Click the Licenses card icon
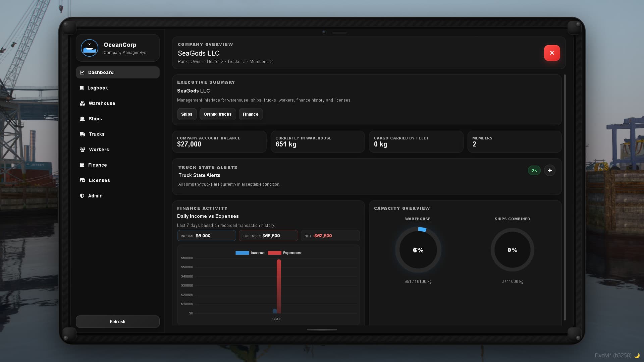This screenshot has width=644, height=362. 82,180
